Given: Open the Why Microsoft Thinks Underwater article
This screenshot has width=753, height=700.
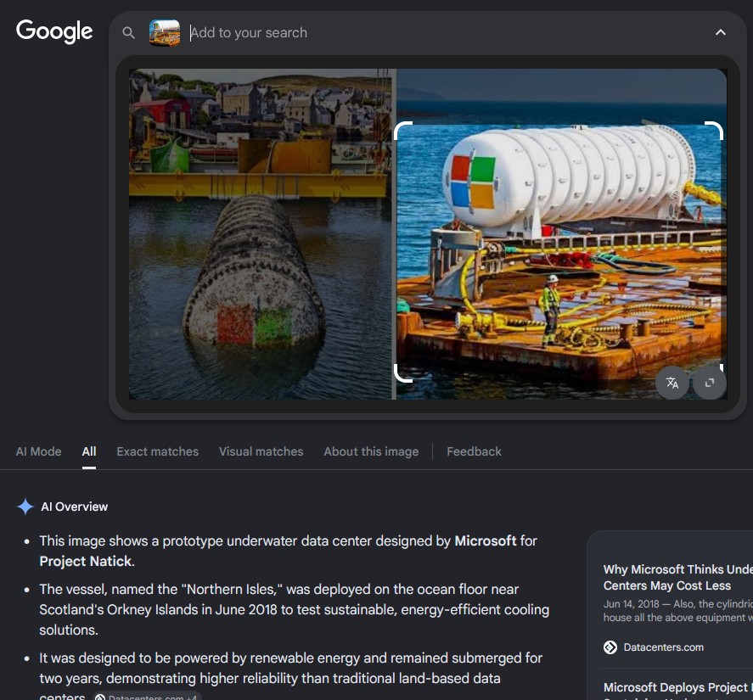Looking at the screenshot, I should 678,578.
